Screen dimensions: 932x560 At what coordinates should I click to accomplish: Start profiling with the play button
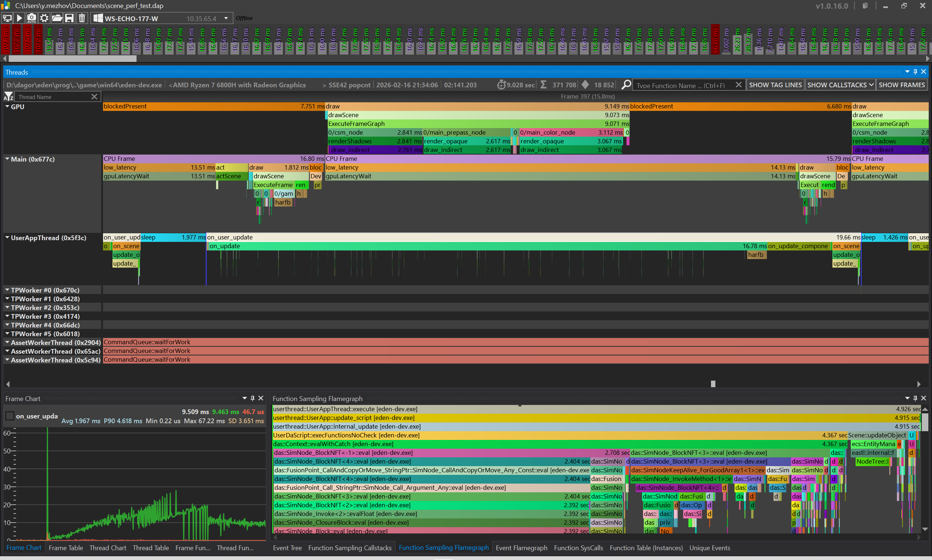[19, 18]
